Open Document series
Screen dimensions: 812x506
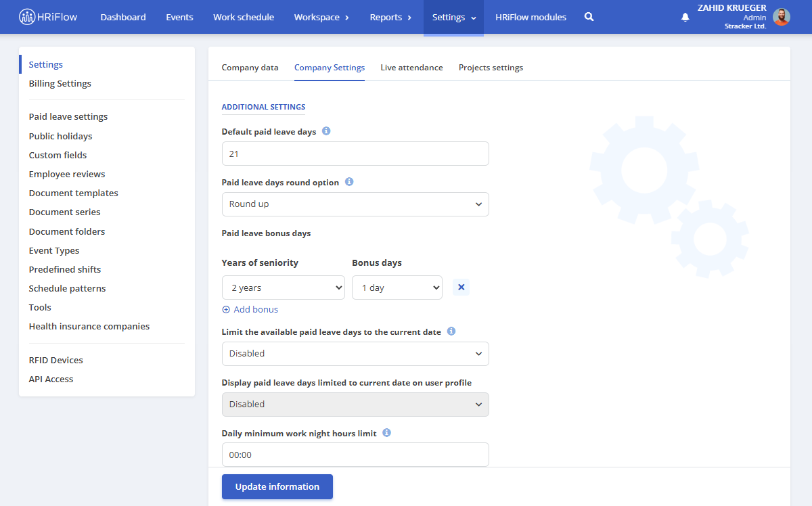[x=65, y=212]
